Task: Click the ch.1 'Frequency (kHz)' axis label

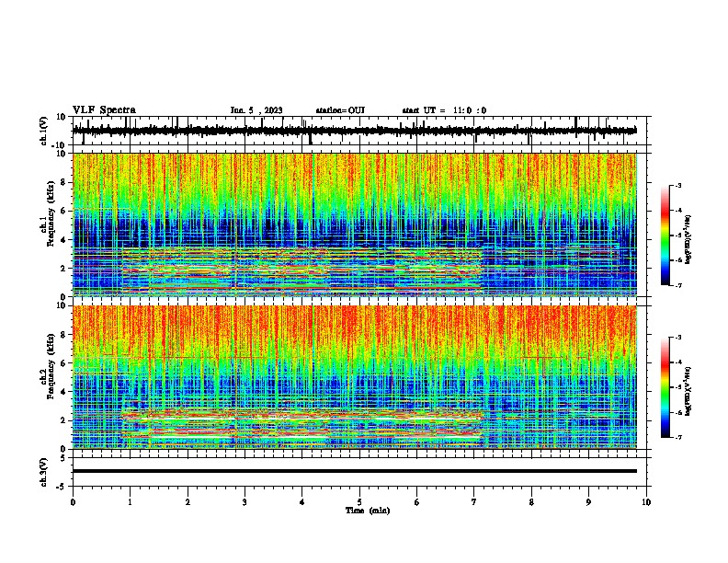Action: point(51,213)
